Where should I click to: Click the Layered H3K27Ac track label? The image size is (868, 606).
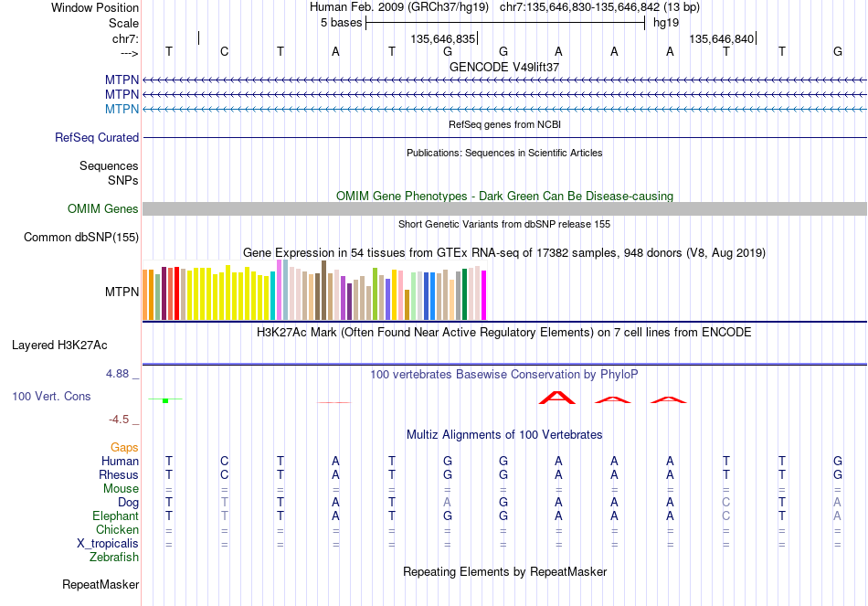click(x=59, y=346)
